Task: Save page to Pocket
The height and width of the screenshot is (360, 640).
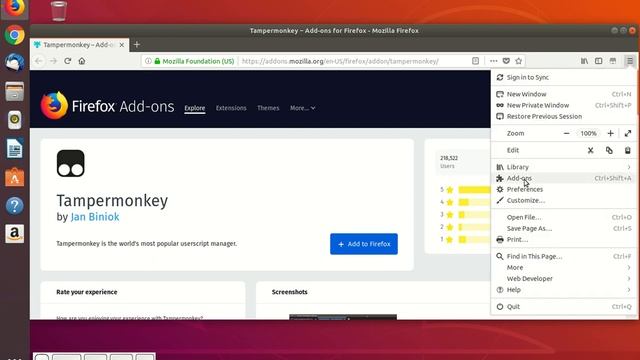Action: 506,61
